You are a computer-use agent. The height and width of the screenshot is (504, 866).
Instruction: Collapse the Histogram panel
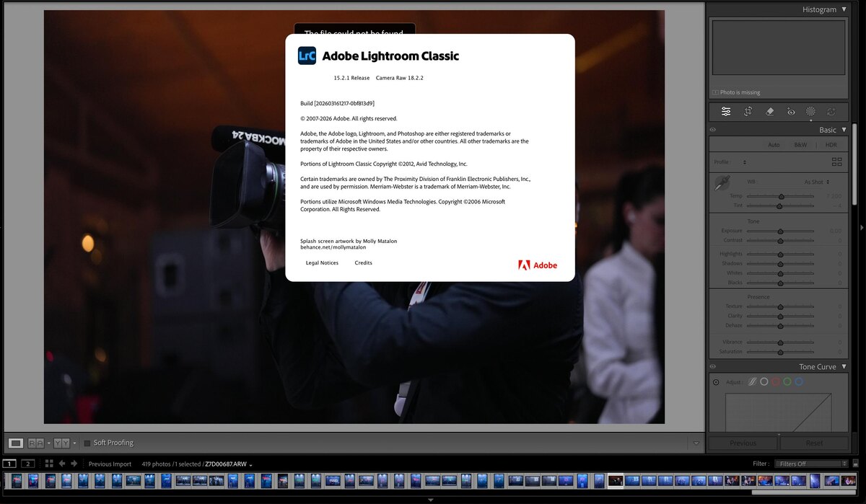[844, 9]
